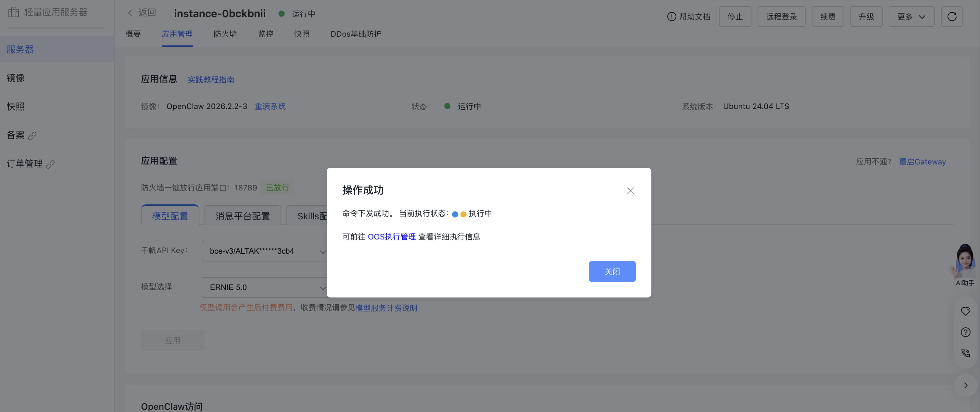Click the 重装系统 link

(270, 106)
